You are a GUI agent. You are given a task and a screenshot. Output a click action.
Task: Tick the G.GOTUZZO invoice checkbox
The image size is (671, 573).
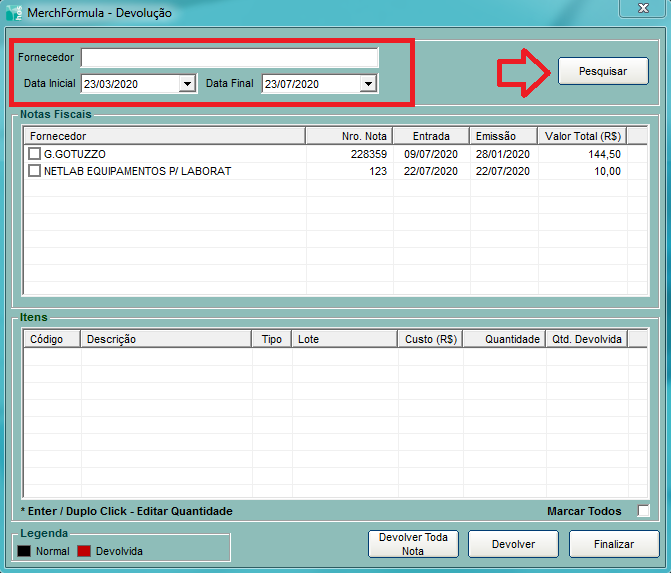pos(35,154)
